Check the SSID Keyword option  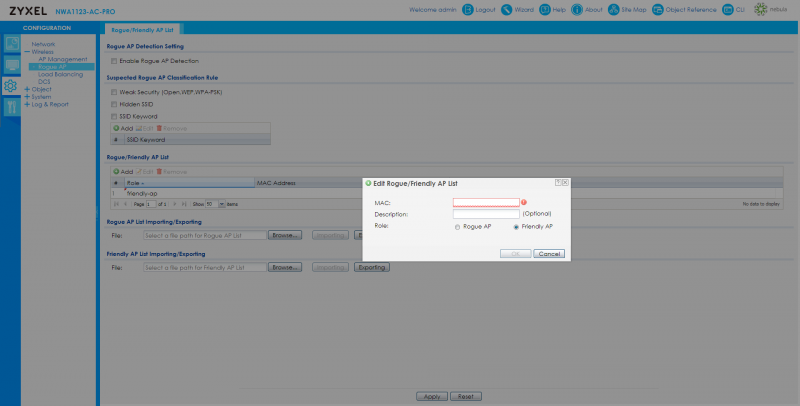tap(114, 116)
